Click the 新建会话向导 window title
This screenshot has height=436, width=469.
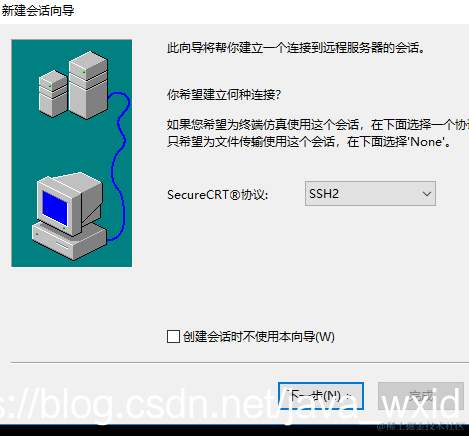coord(38,11)
